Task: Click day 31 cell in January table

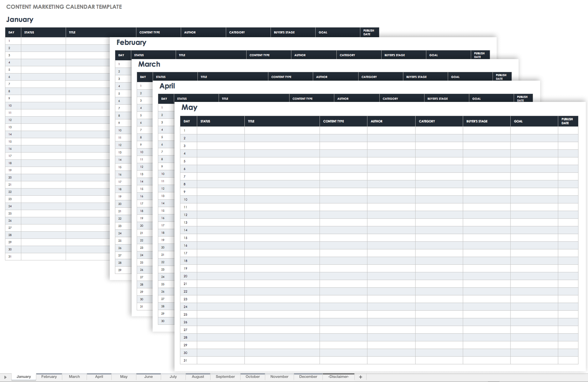Action: click(x=13, y=256)
